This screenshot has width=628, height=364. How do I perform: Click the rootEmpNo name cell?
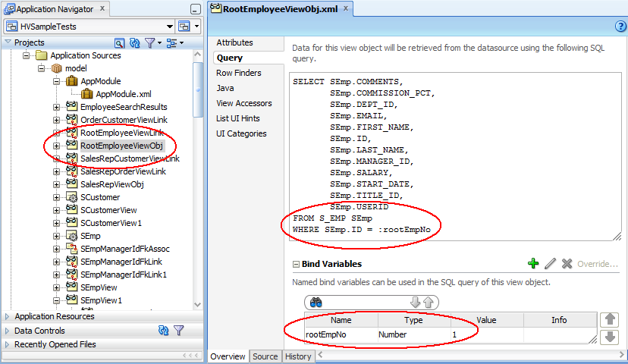[341, 334]
